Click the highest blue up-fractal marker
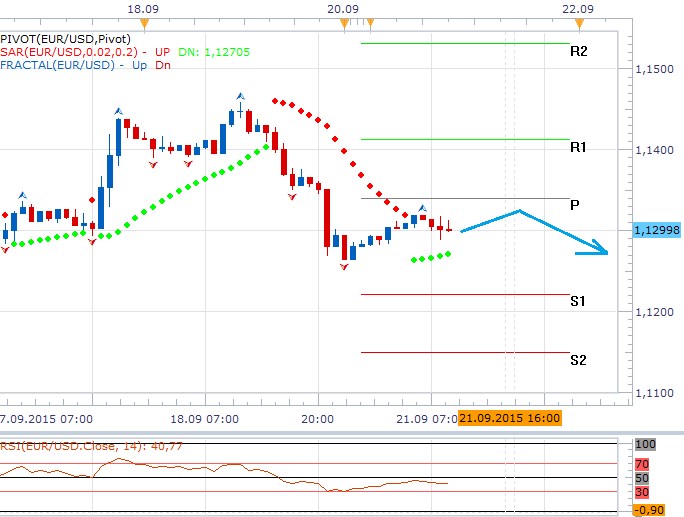The width and height of the screenshot is (684, 517). (x=240, y=96)
